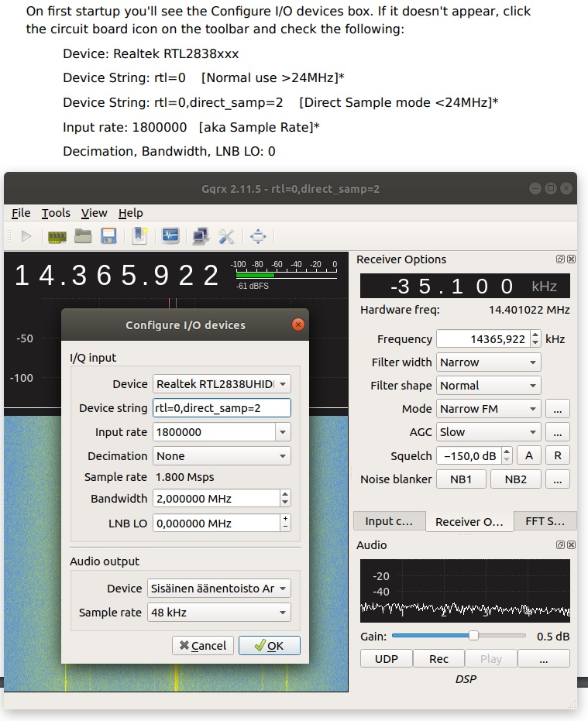
Task: Switch to the Receiver Options tab
Action: pyautogui.click(x=469, y=521)
